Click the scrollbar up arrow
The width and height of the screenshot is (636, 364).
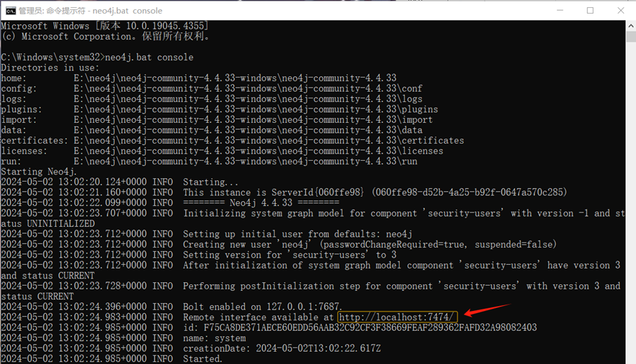(631, 26)
